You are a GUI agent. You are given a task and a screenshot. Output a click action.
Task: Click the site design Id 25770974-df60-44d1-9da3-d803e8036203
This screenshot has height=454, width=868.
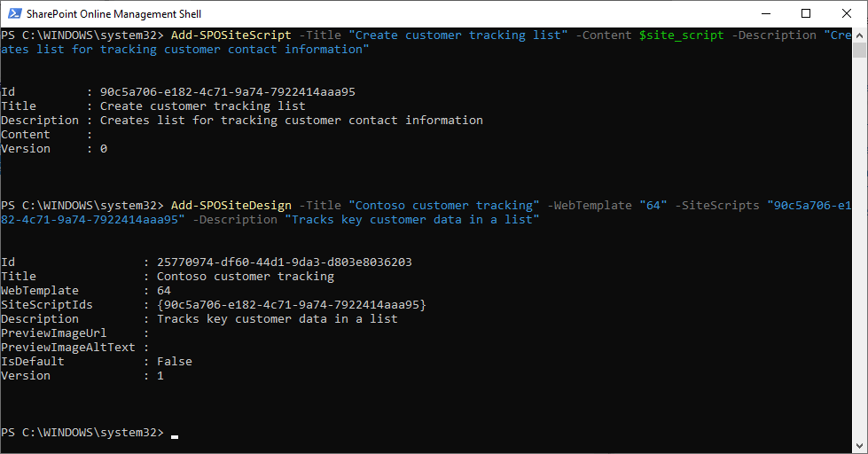(285, 262)
